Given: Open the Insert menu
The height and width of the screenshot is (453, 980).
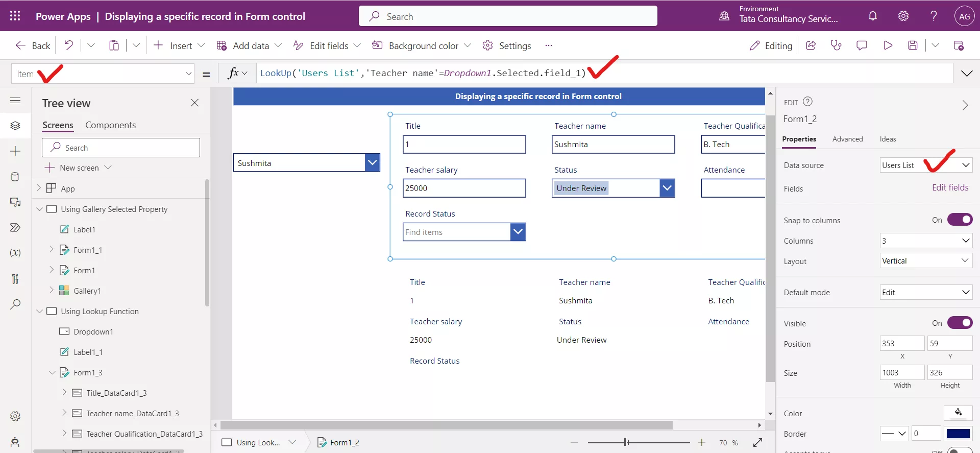Looking at the screenshot, I should 179,45.
